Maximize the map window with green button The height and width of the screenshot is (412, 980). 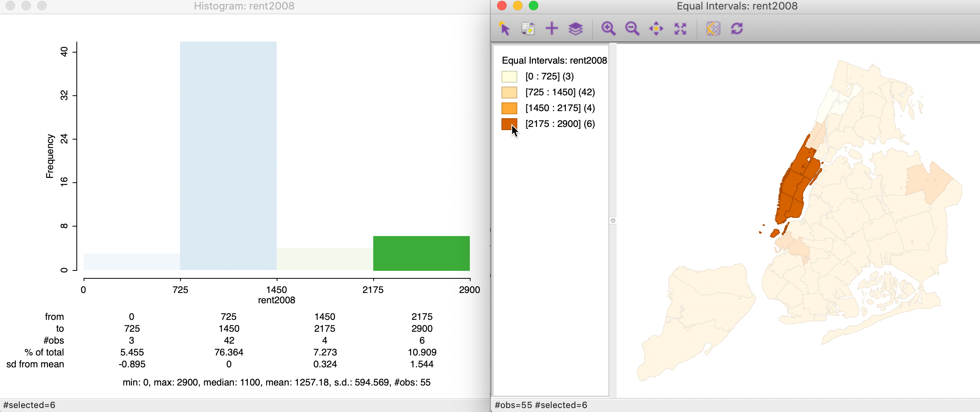[x=534, y=6]
